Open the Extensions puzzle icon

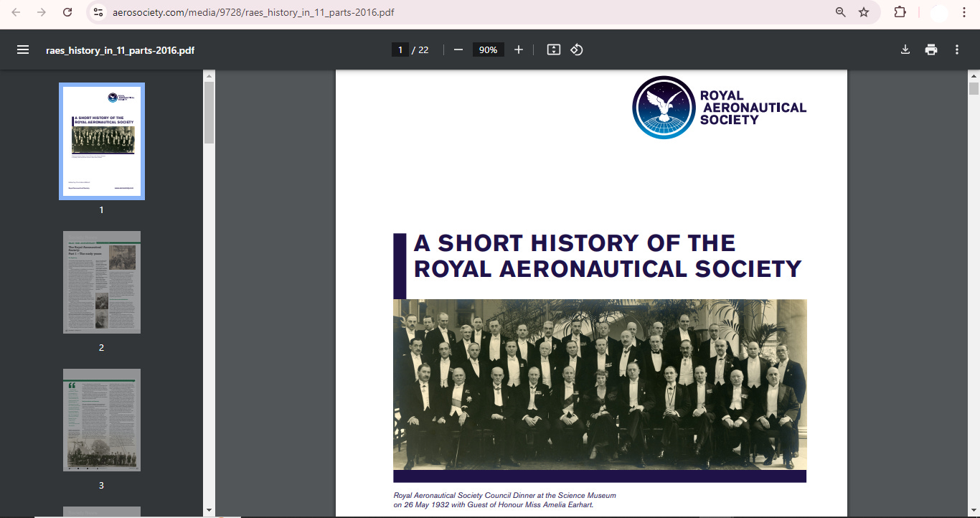point(900,12)
